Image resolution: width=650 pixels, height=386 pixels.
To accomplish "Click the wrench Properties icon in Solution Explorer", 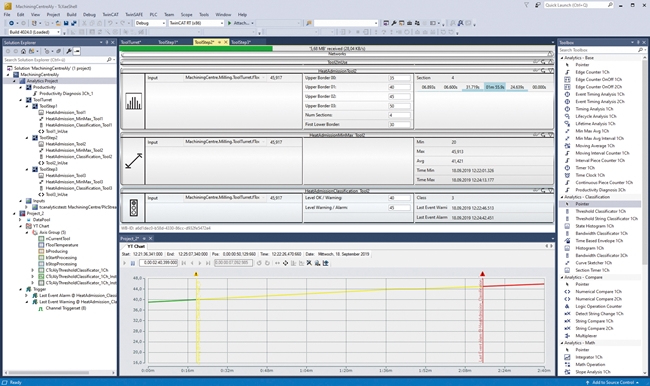I will [69, 51].
